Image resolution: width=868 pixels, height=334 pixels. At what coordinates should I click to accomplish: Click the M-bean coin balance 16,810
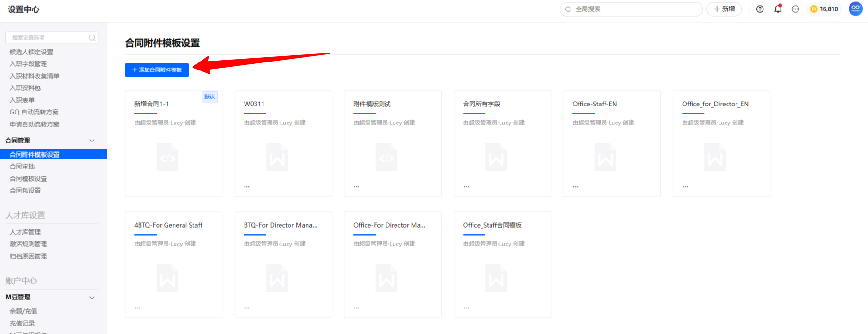coord(824,9)
